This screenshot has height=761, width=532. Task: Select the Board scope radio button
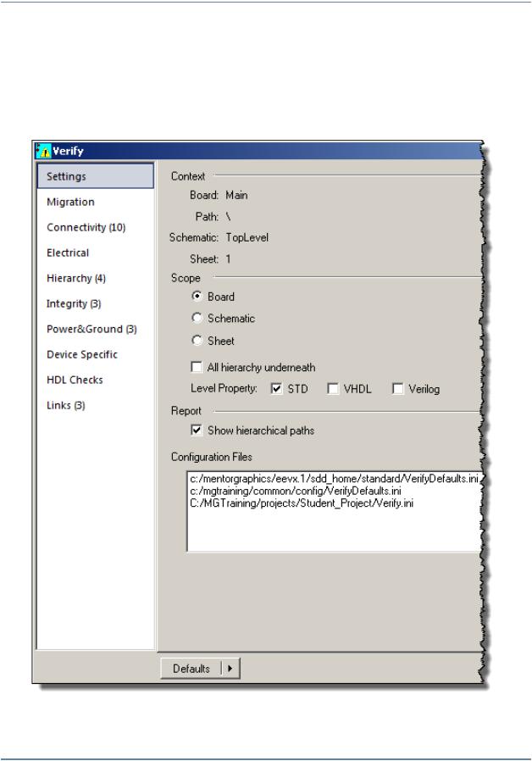pyautogui.click(x=197, y=296)
